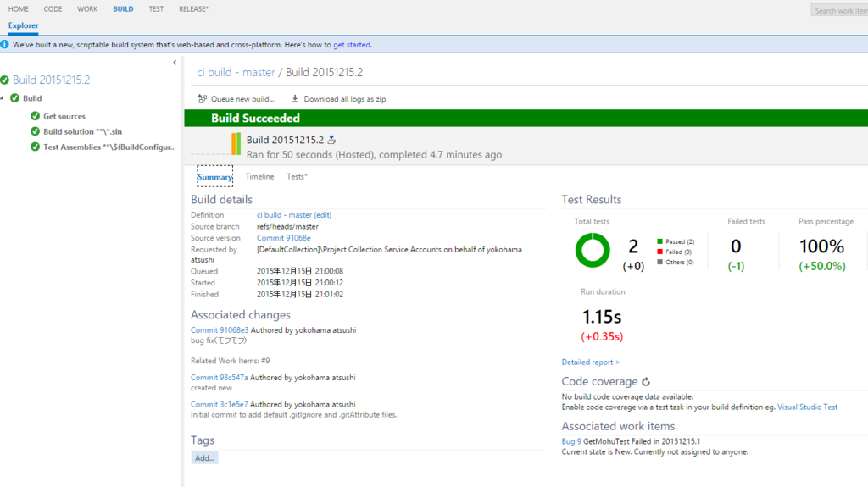Refresh code coverage with the reload icon

[645, 381]
